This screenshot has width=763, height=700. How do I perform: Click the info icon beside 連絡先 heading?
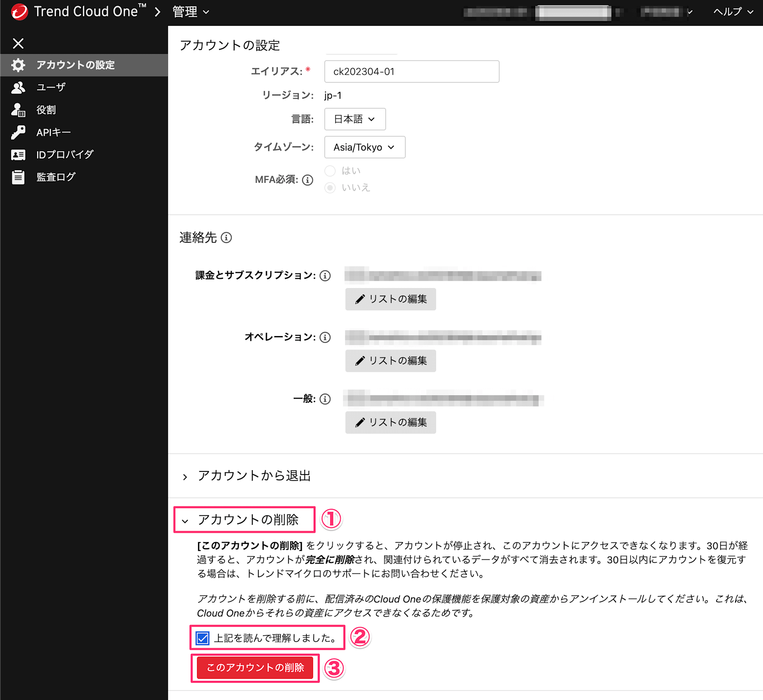click(226, 238)
